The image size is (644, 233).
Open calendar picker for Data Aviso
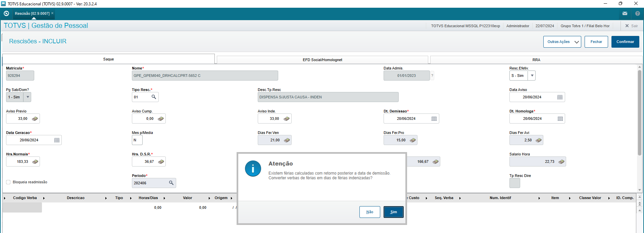[560, 97]
